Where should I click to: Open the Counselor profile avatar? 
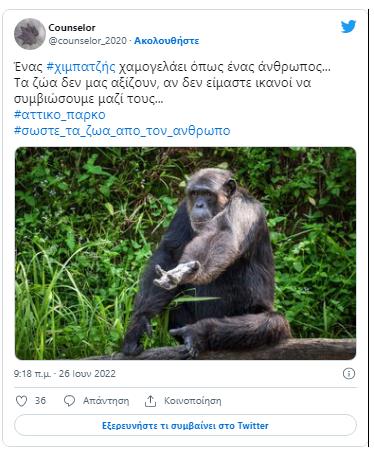pyautogui.click(x=30, y=34)
